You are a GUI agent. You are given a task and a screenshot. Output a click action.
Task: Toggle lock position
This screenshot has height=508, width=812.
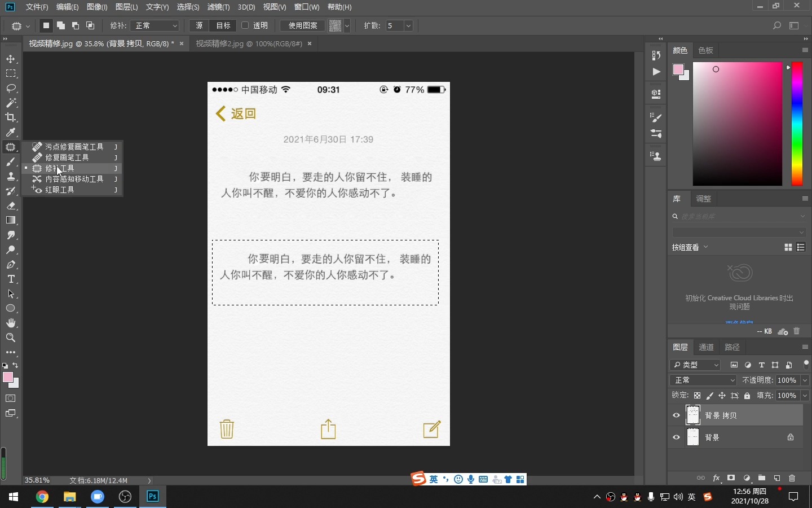click(x=722, y=396)
